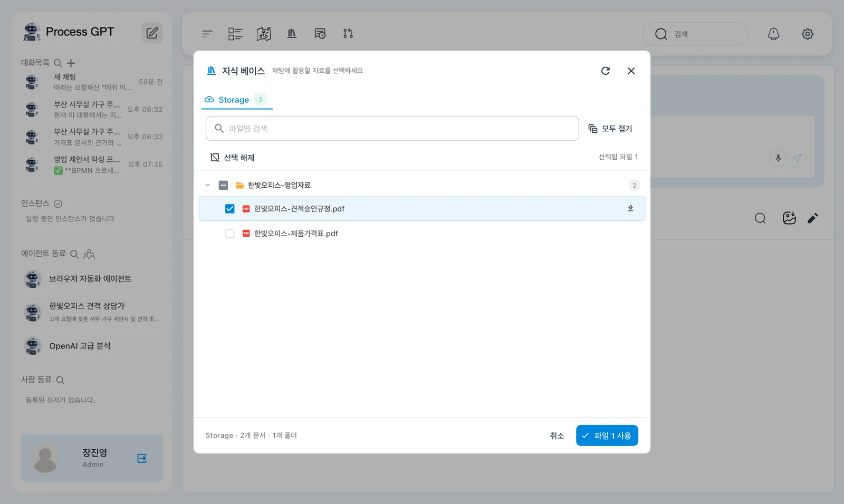The image size is (844, 504).
Task: Click the agent group icon beside 에이전트 동료
Action: (89, 254)
